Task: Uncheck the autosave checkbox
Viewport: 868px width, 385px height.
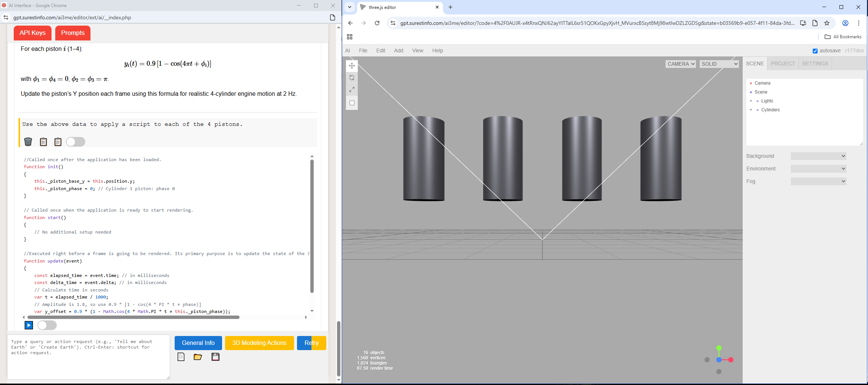Action: click(x=815, y=51)
